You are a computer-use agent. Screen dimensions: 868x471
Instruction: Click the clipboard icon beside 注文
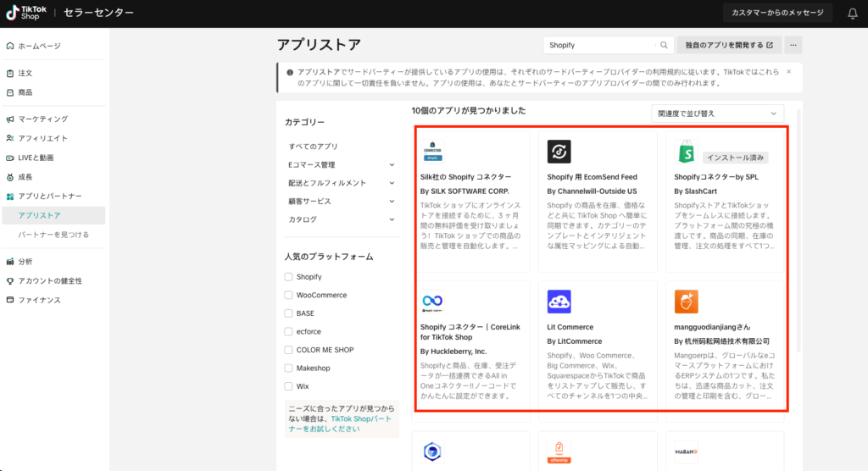10,73
